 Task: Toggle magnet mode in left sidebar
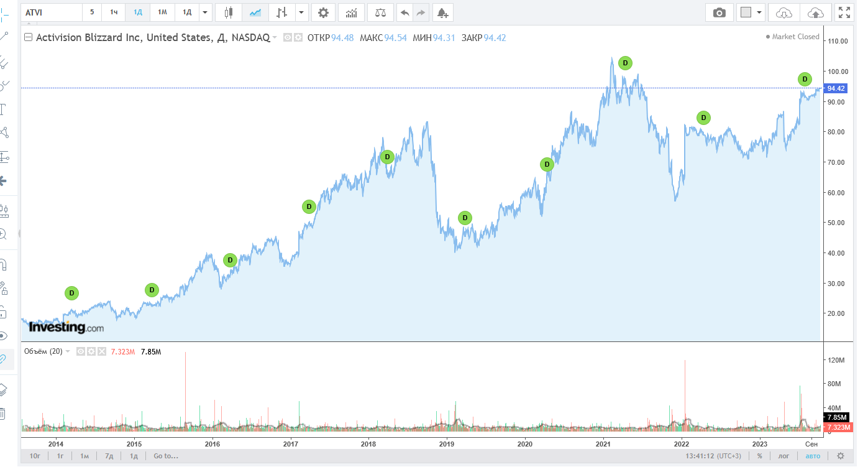click(x=3, y=265)
